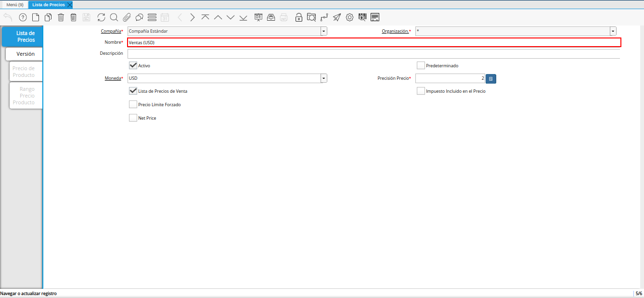Viewport: 644px width, 298px height.
Task: Go to next record arrow
Action: click(x=193, y=17)
